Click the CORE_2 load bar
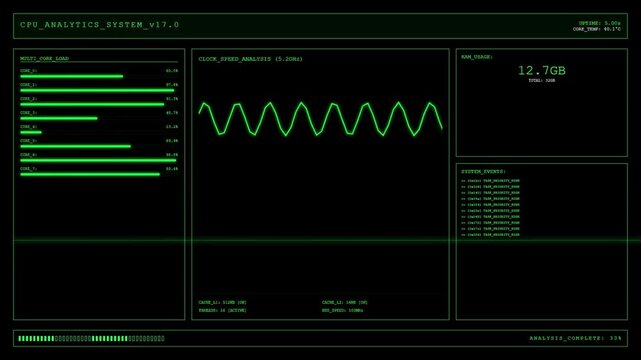641x360 pixels. 92,104
